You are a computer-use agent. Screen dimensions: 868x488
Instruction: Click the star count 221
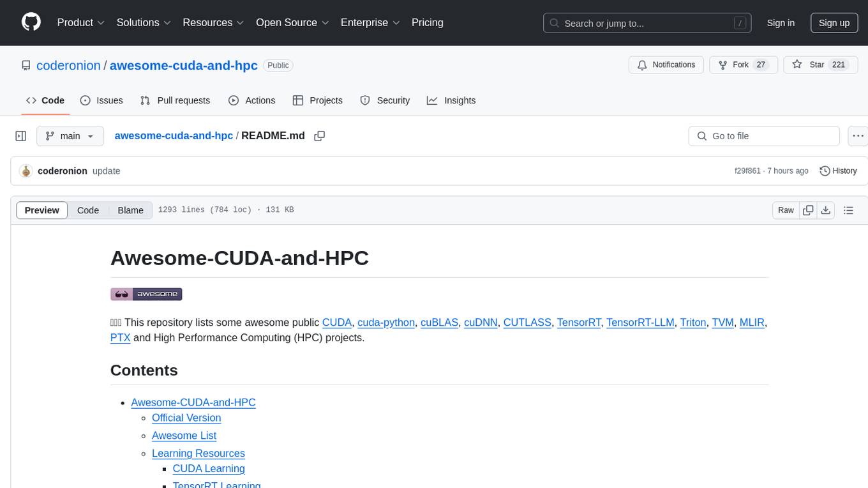(839, 65)
